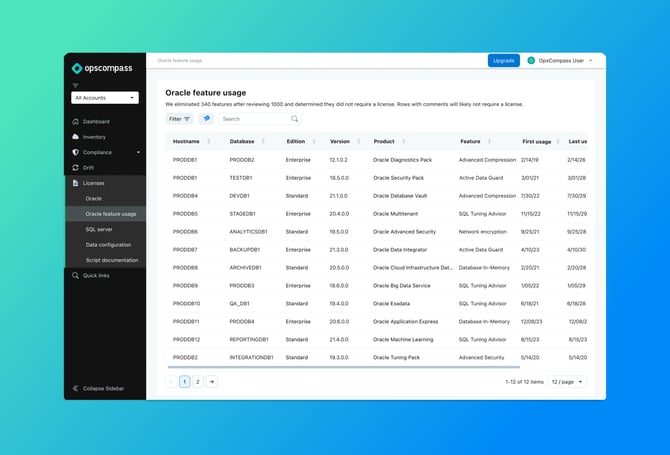Image resolution: width=670 pixels, height=455 pixels.
Task: Sort by Edition column arrows
Action: [314, 141]
